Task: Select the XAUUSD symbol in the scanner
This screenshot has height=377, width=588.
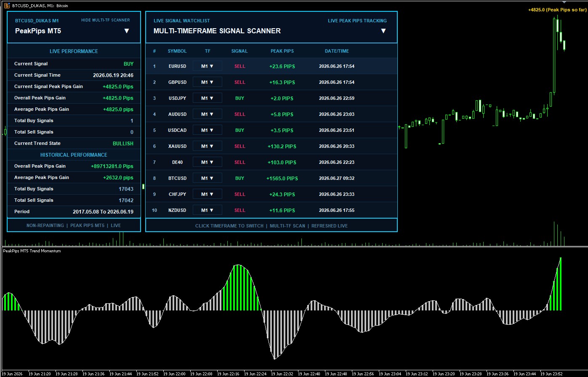Action: point(177,146)
